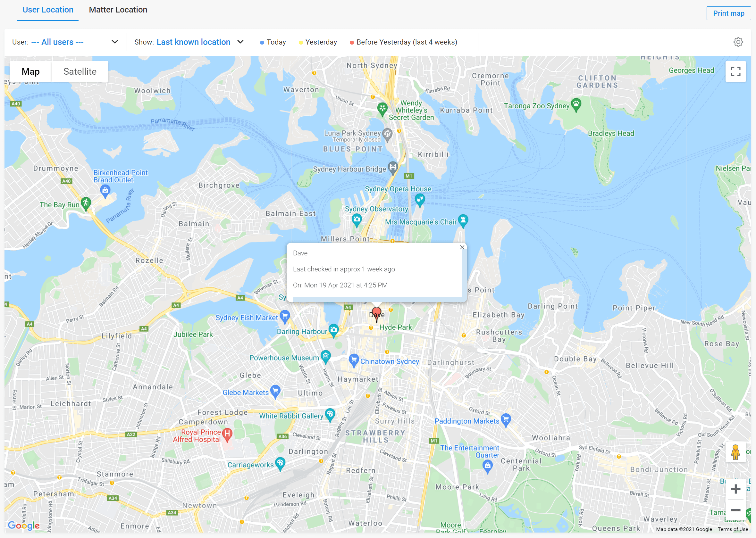The height and width of the screenshot is (538, 756).
Task: Click the Centennial Park label
Action: (521, 464)
